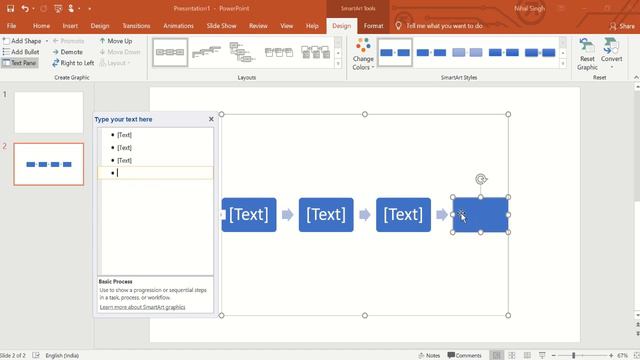Undo the last action
The image size is (640, 360).
pos(25,8)
